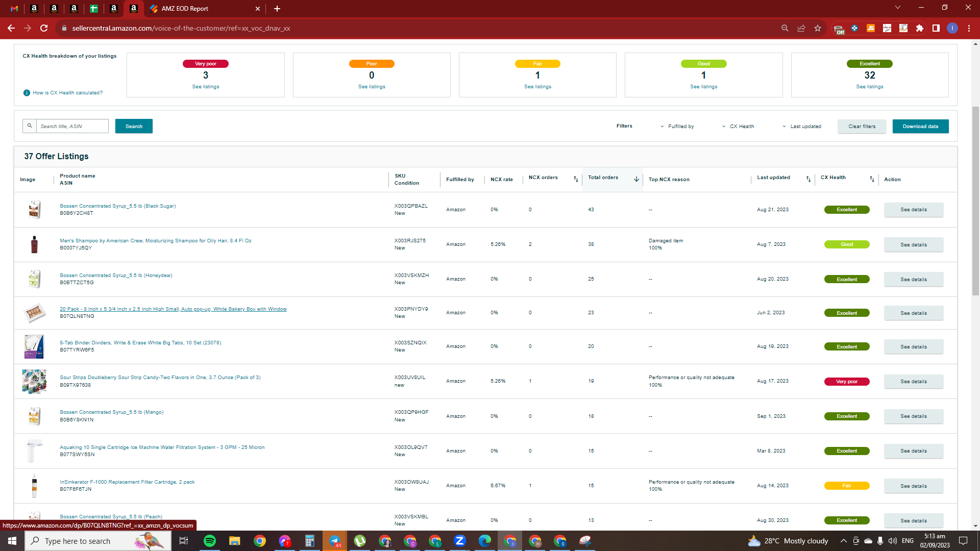The height and width of the screenshot is (551, 980).
Task: Sort by Last updated column arrows
Action: [x=808, y=179]
